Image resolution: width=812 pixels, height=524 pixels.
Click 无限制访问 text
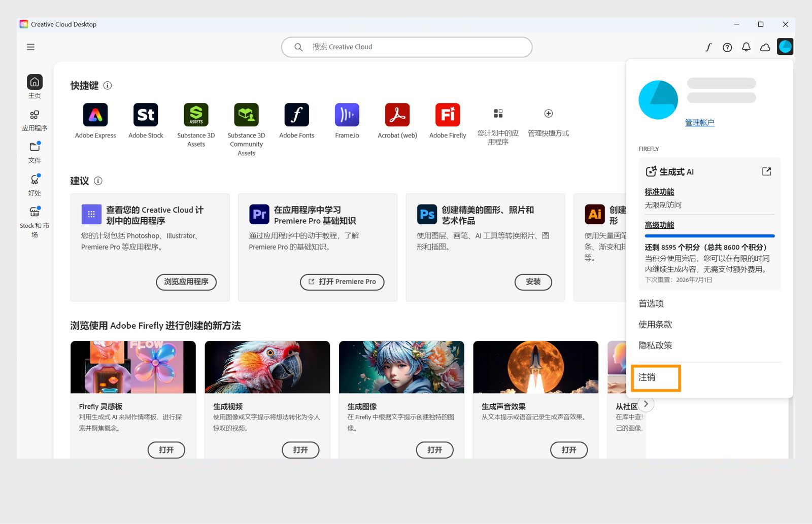663,205
